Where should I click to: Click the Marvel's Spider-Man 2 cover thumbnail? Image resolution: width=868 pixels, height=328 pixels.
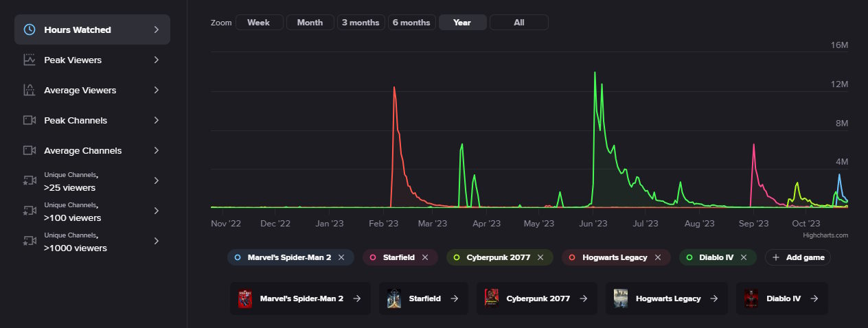[x=246, y=298]
